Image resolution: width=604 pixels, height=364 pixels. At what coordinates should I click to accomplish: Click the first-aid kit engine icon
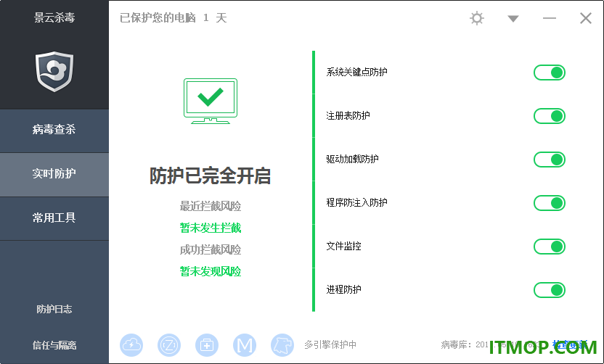207,344
